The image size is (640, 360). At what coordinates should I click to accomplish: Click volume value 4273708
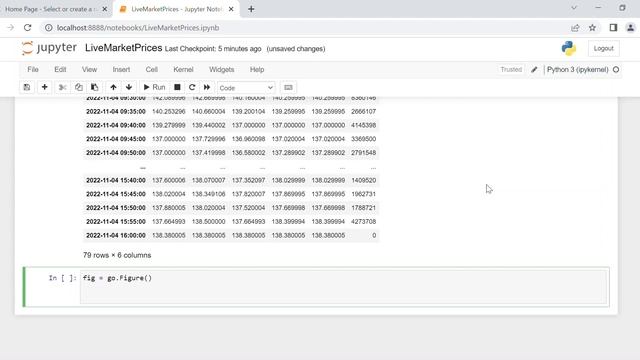(x=363, y=222)
